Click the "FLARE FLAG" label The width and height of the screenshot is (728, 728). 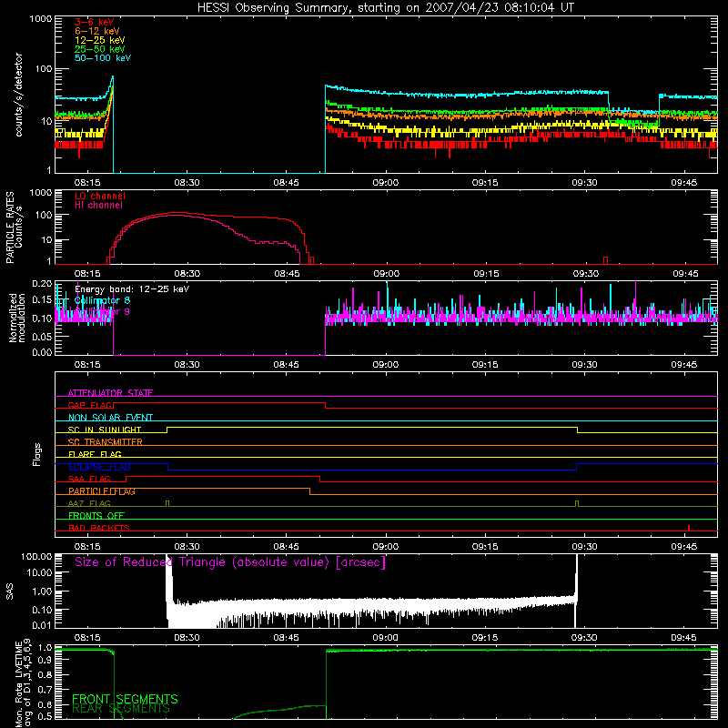pos(95,454)
